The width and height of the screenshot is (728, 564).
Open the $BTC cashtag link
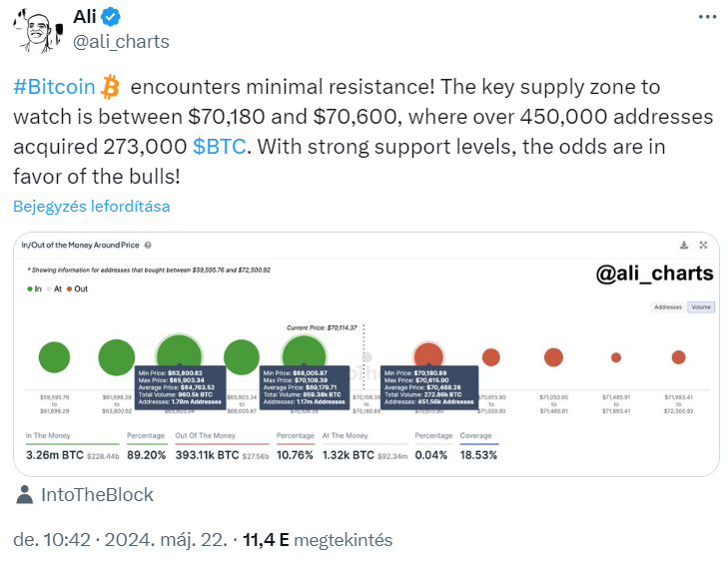point(219,147)
